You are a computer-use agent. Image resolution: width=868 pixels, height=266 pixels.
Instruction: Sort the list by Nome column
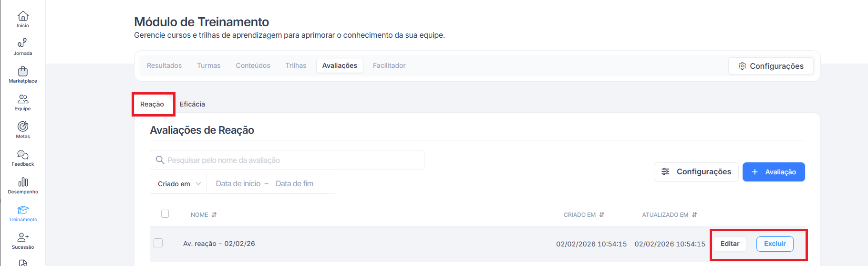click(214, 215)
